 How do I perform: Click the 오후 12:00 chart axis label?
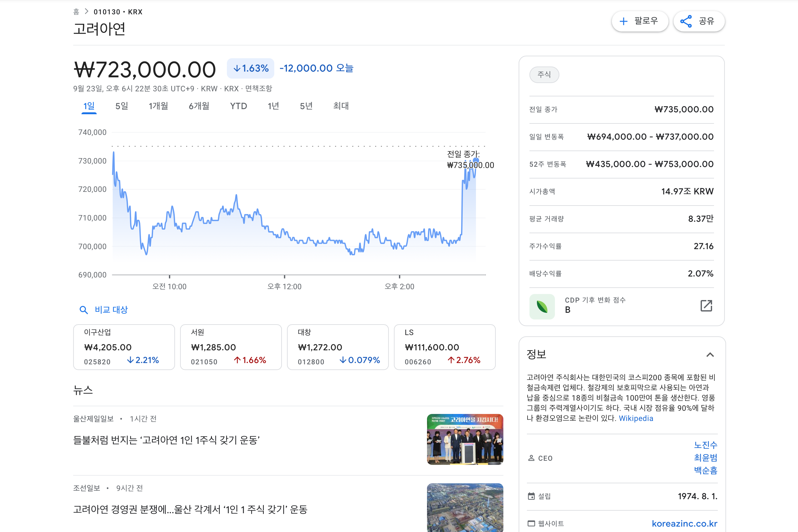pos(284,287)
